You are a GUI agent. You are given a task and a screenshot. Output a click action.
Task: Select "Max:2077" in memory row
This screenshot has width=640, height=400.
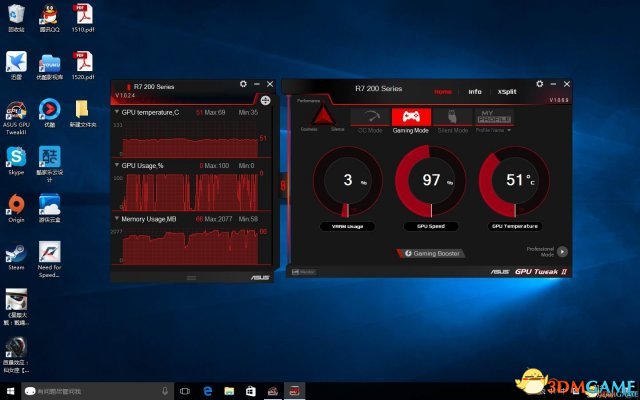coord(218,219)
